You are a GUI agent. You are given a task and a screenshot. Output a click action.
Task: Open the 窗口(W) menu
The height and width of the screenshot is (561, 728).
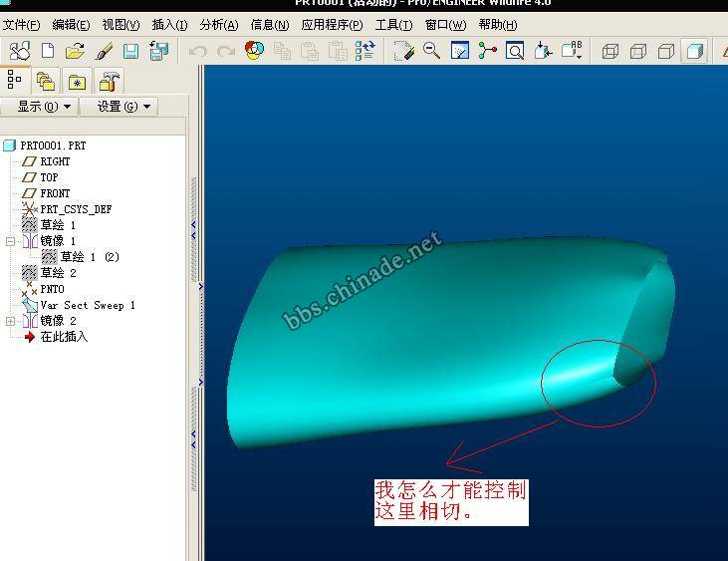446,25
